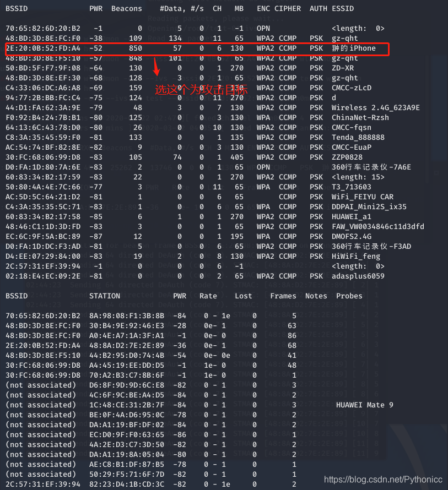Click ESSID HiWiFi_feng
Screen dimensions: 448x490
coord(356,257)
